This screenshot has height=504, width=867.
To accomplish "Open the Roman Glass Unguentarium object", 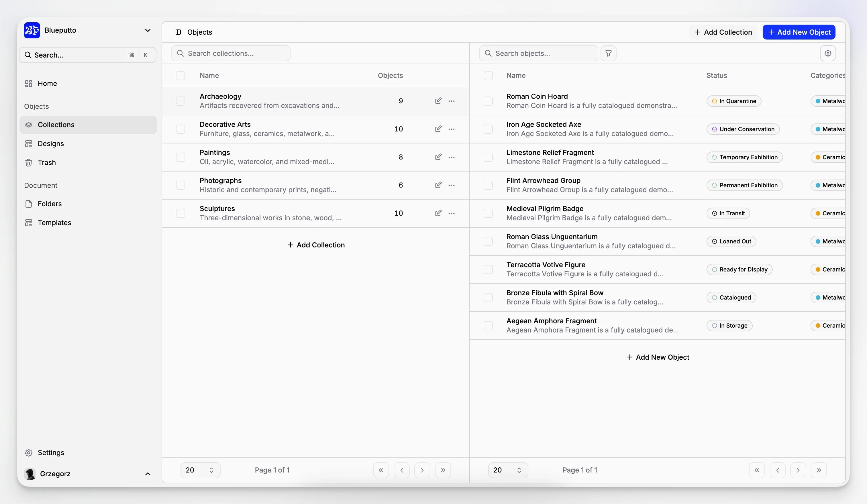I will click(x=552, y=237).
